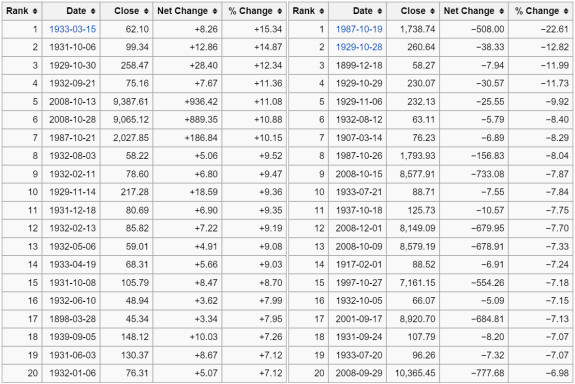
Task: Open the 1929-10-28 date link
Action: click(x=359, y=47)
